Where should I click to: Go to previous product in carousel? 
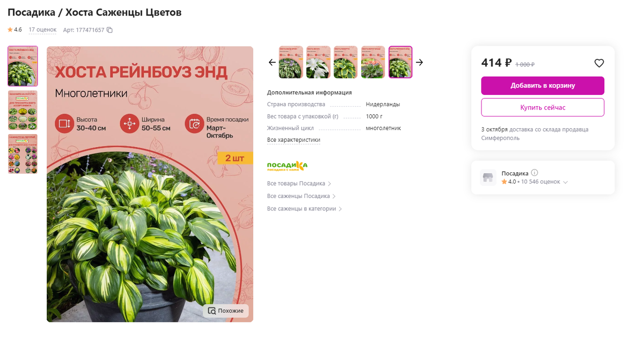[272, 62]
